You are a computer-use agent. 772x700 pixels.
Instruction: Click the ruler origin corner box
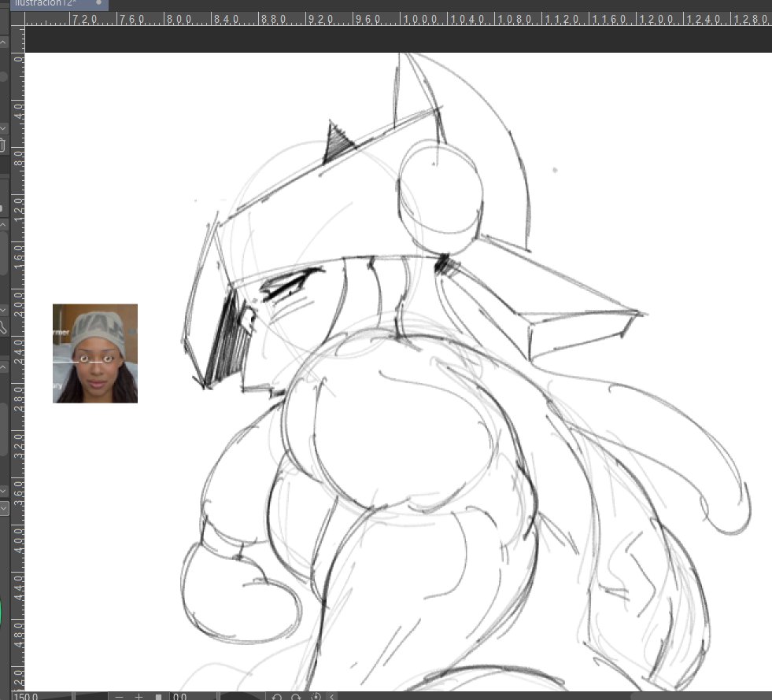[18, 19]
